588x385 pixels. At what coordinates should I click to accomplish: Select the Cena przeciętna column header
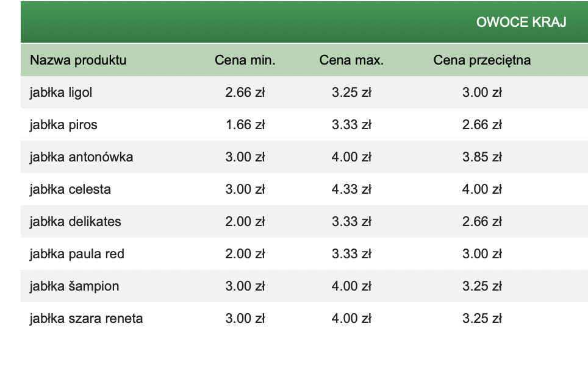point(482,60)
